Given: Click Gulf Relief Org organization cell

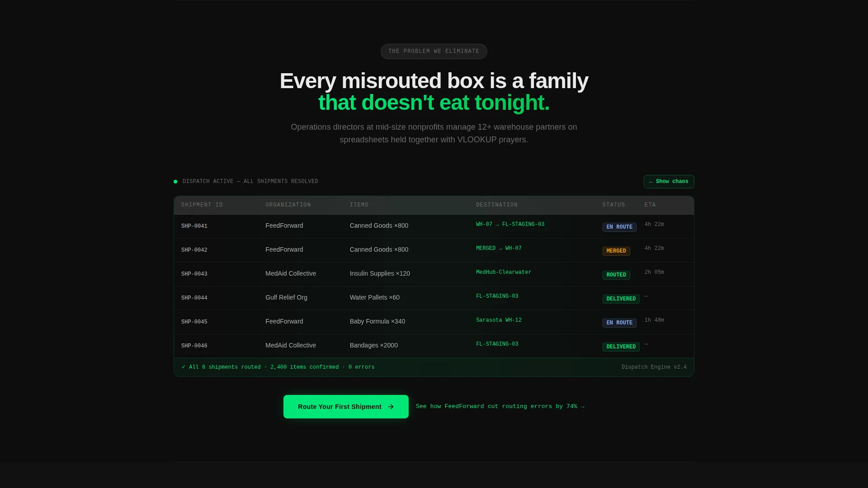Looking at the screenshot, I should pos(286,298).
